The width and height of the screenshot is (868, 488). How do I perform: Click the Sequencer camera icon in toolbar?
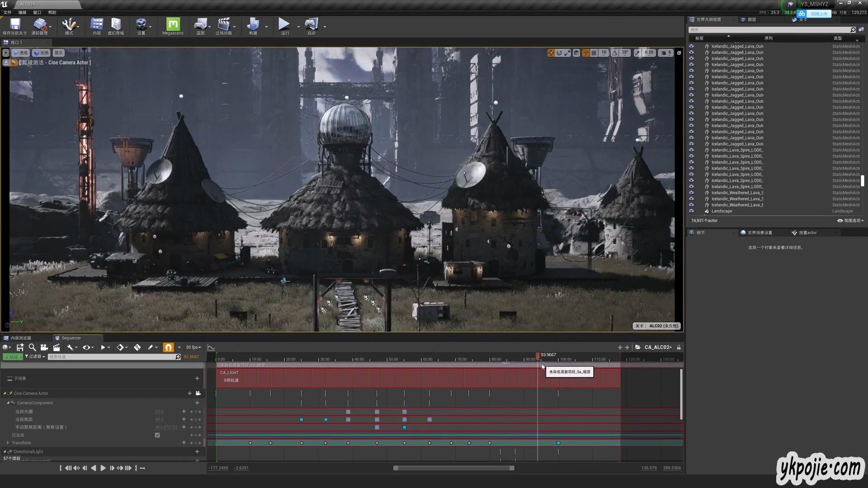(x=44, y=347)
